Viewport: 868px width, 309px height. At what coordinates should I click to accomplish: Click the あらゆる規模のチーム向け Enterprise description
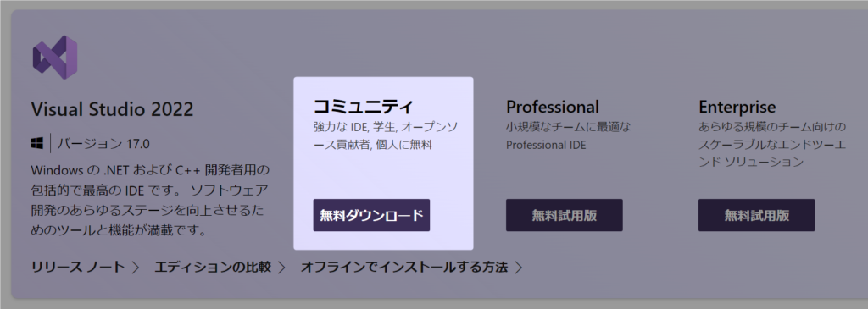pos(773,145)
